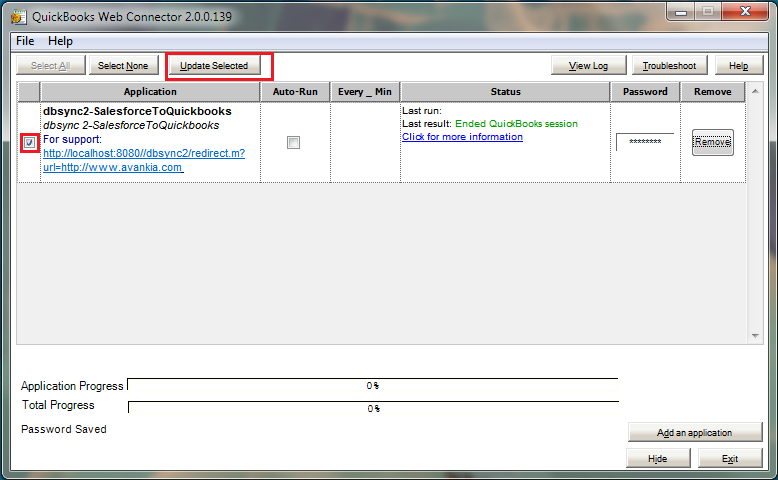Click the Application Progress bar
Viewport: 778px width, 480px height.
click(372, 385)
